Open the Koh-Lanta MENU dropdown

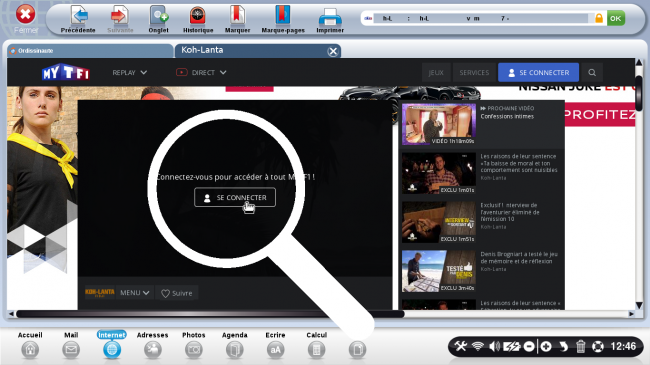point(134,293)
